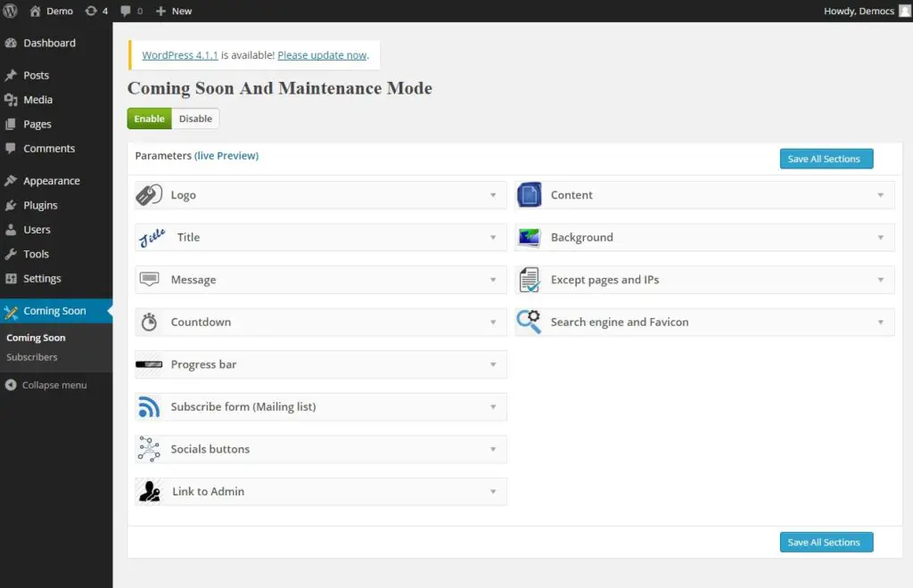Enable Coming Soon mode
913x588 pixels.
pyautogui.click(x=149, y=118)
